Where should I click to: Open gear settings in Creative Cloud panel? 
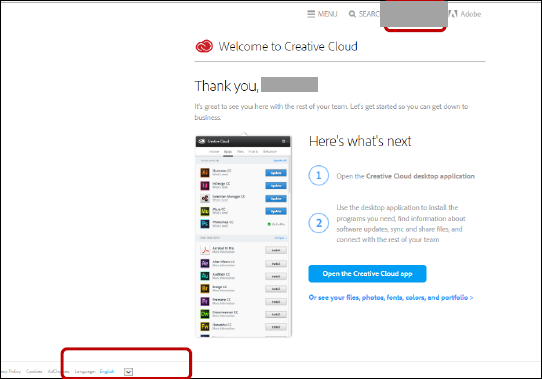[x=284, y=141]
